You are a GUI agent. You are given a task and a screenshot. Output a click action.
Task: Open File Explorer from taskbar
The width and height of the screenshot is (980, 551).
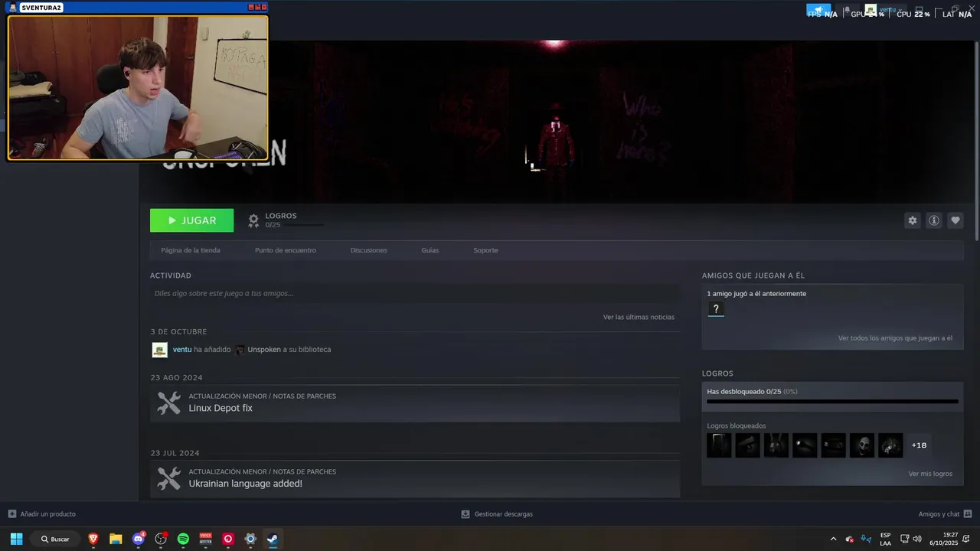click(116, 539)
